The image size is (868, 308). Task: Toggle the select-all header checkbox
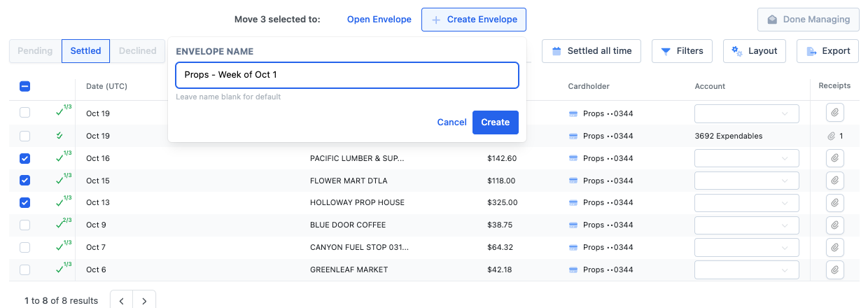point(24,86)
